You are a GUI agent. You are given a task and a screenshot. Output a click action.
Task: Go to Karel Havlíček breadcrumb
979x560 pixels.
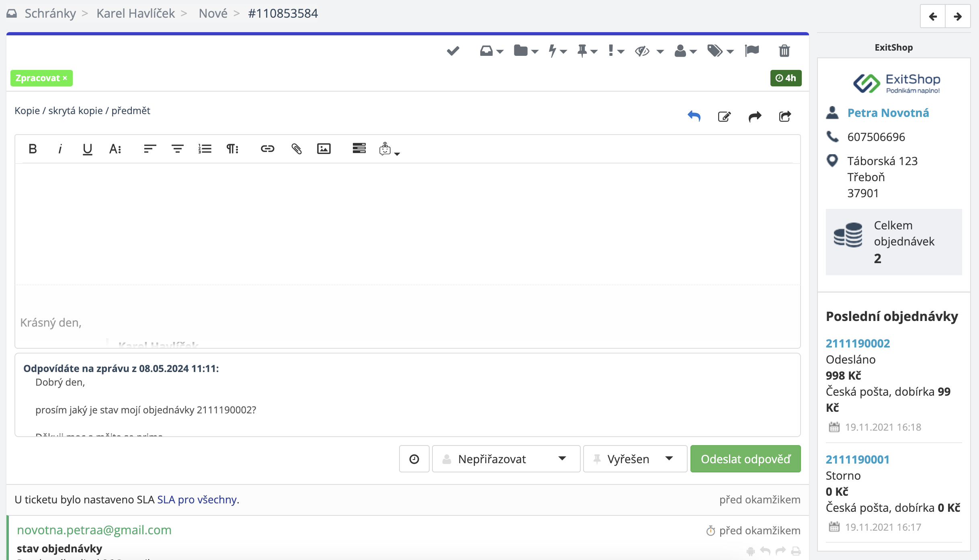[135, 13]
